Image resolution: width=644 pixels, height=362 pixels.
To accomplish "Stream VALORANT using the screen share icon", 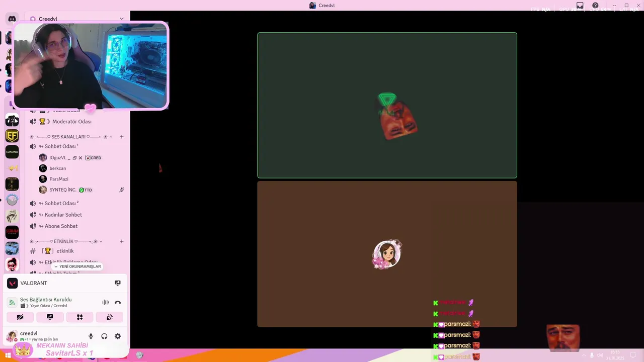I will 118,283.
